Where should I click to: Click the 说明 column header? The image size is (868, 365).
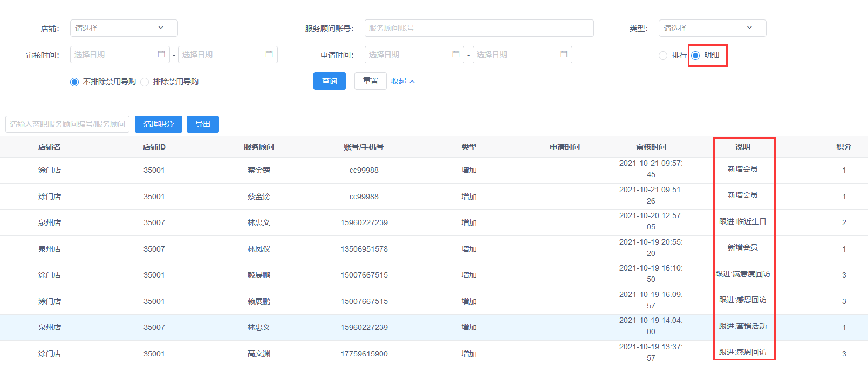(x=742, y=147)
